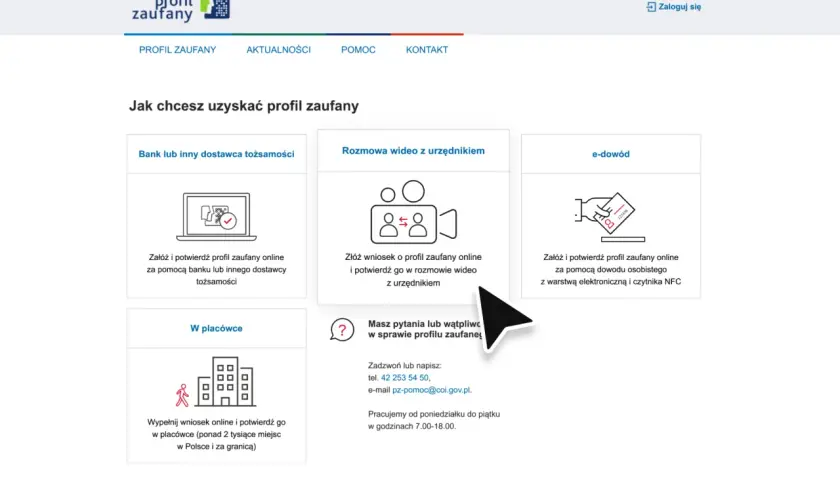The image size is (840, 480).
Task: Click the Zaloguj się login link
Action: 674,7
